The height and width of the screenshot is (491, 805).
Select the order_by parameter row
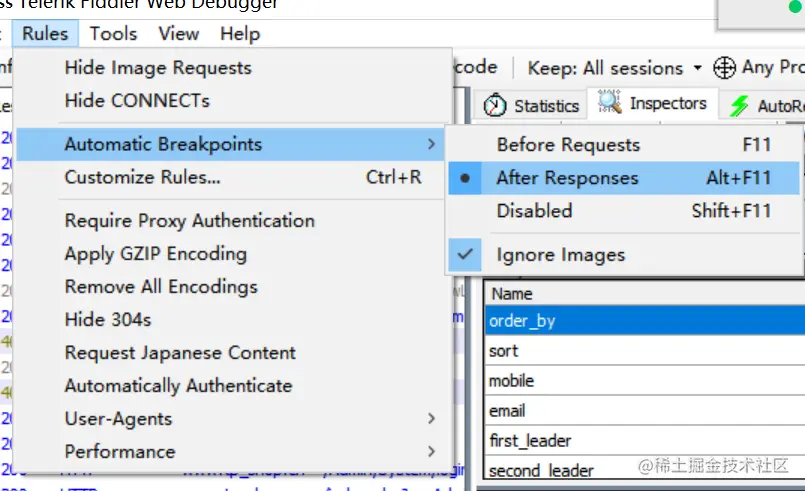645,321
